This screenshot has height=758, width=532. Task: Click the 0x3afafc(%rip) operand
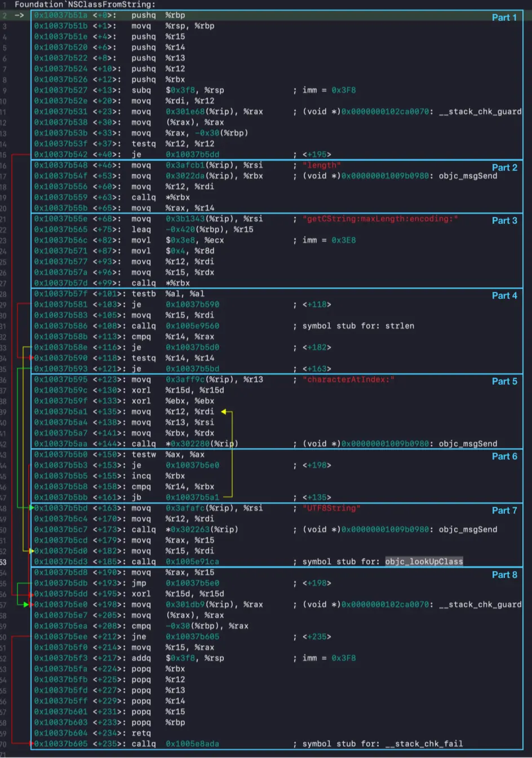(198, 508)
